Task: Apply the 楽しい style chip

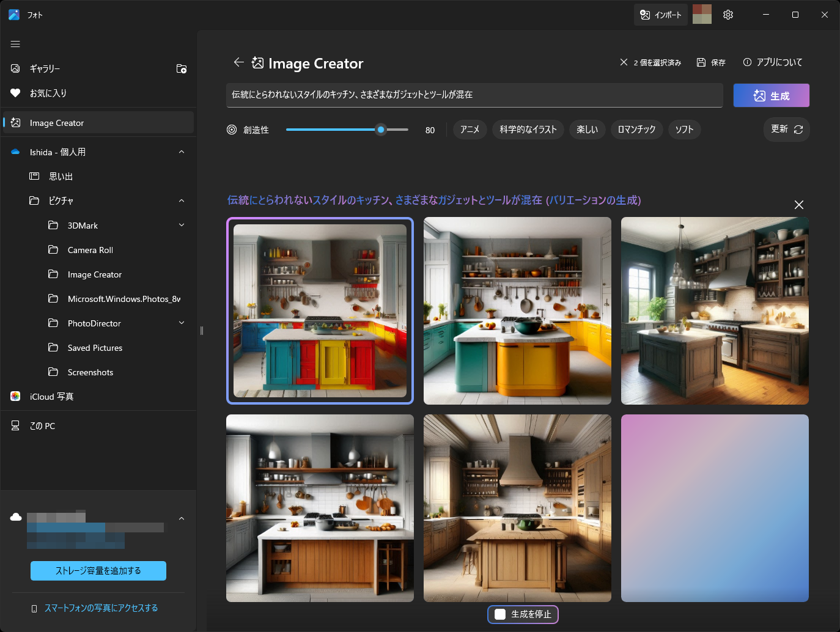Action: pos(588,130)
